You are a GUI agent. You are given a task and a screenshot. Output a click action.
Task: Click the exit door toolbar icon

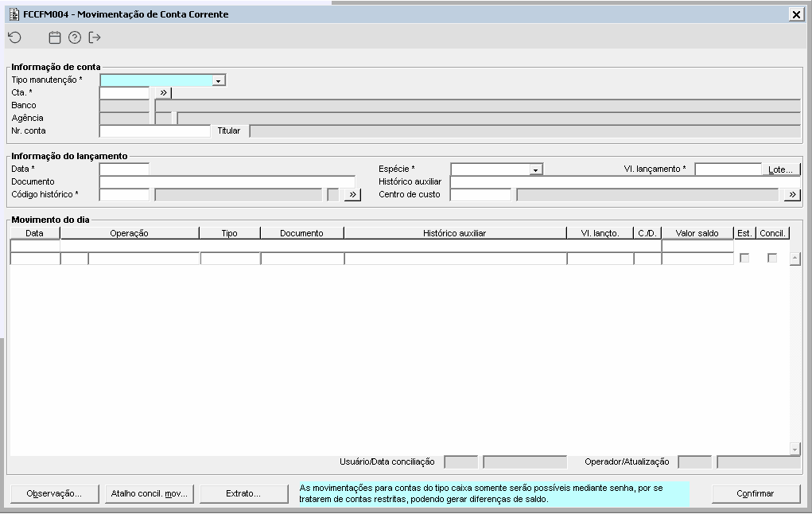point(95,37)
